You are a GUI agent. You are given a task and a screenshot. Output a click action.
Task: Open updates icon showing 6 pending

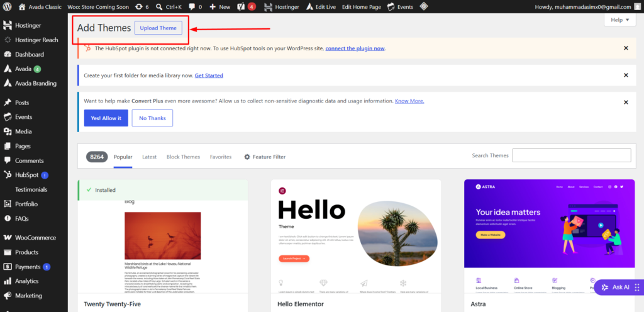point(138,6)
